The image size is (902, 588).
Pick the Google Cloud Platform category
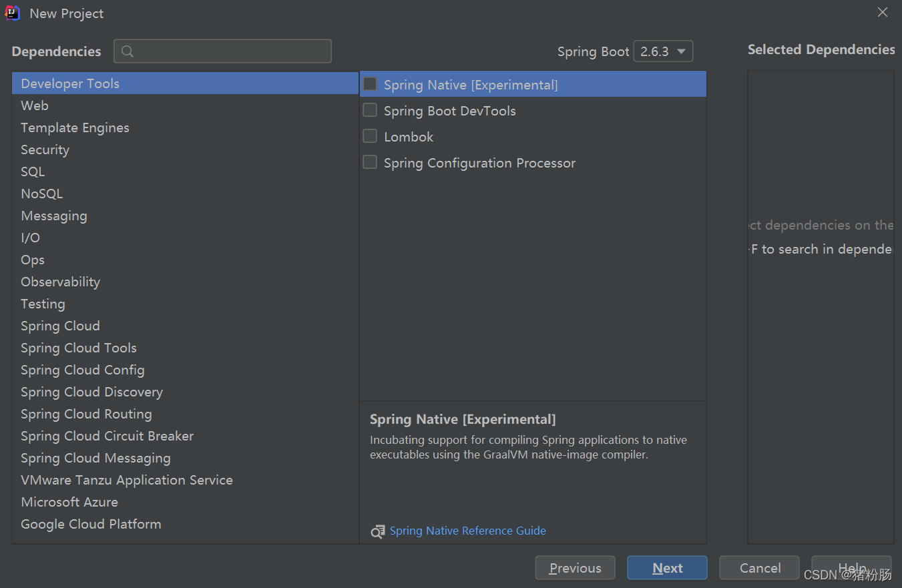(91, 524)
